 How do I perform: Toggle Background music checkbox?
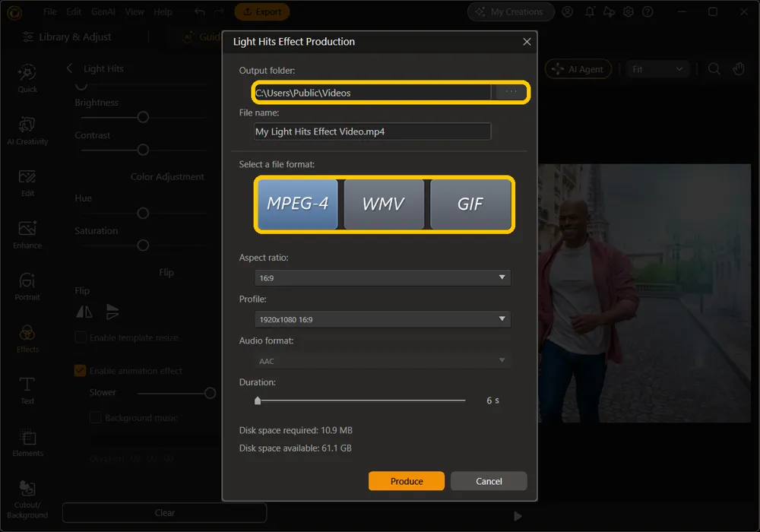click(96, 417)
